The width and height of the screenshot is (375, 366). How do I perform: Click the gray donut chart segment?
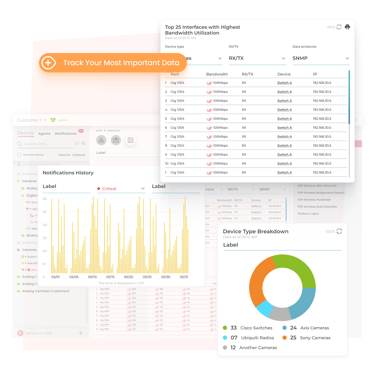coord(281,314)
